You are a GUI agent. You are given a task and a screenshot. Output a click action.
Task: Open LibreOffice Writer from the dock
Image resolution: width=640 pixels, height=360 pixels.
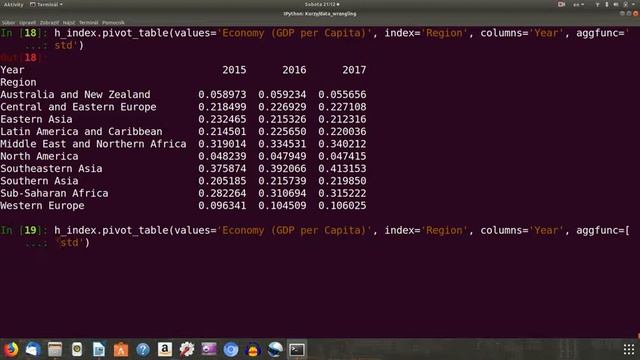pyautogui.click(x=99, y=349)
